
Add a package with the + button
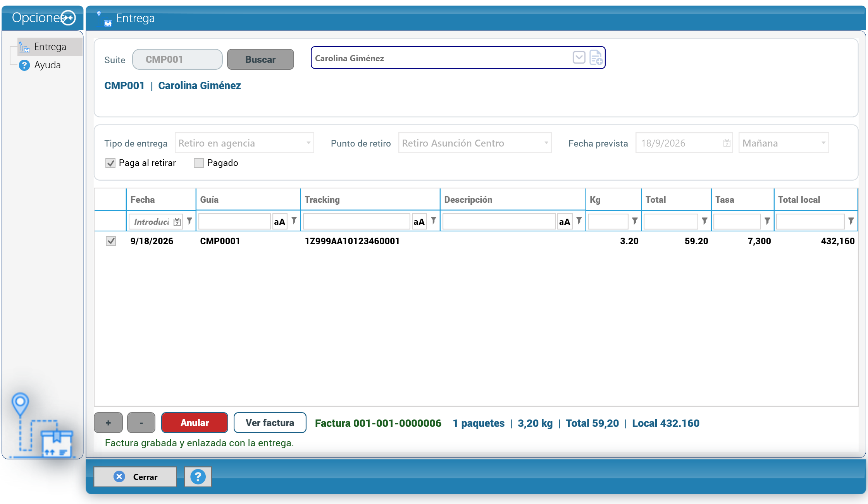tap(108, 423)
